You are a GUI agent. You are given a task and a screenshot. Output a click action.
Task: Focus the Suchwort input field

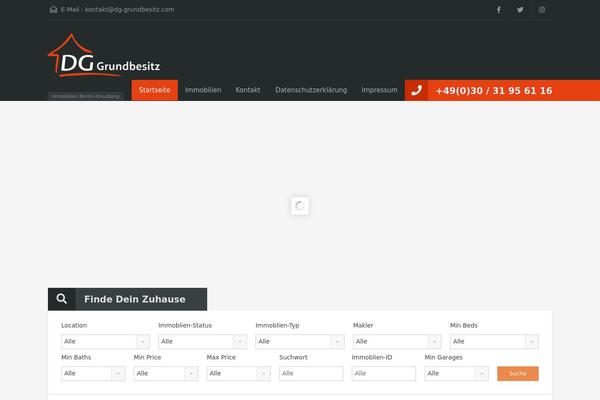click(x=311, y=374)
